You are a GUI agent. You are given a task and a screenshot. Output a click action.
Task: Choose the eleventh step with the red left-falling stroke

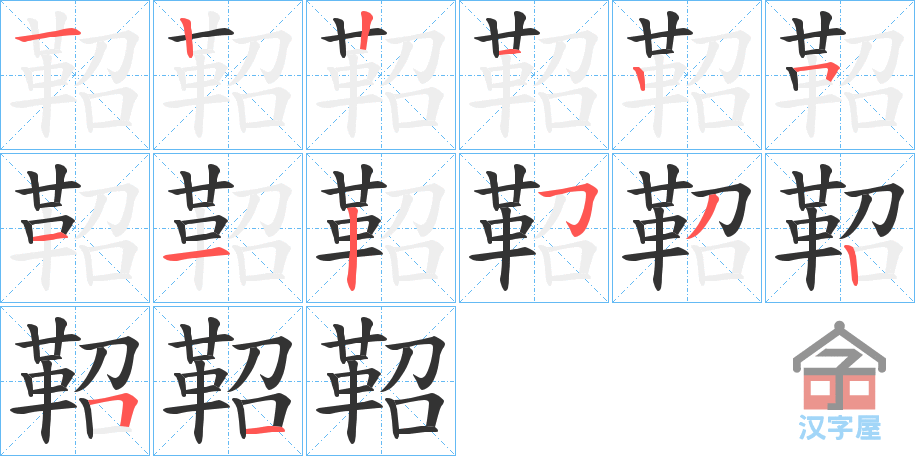click(686, 228)
